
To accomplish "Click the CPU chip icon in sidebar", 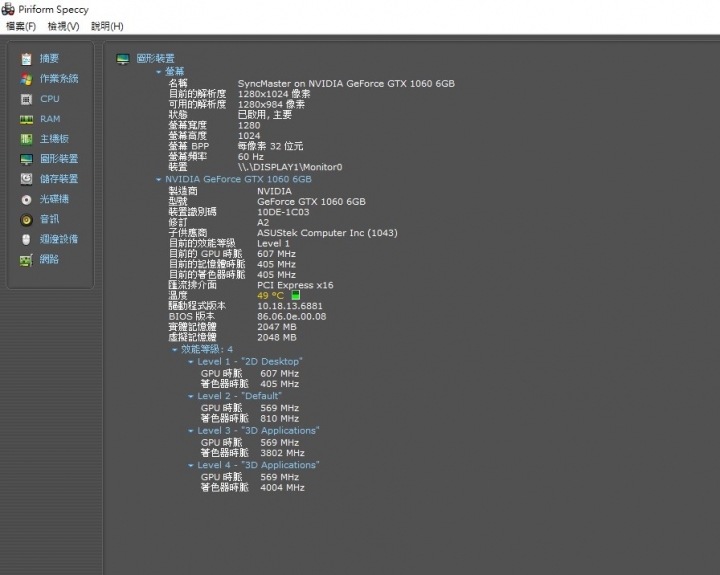I will click(26, 99).
